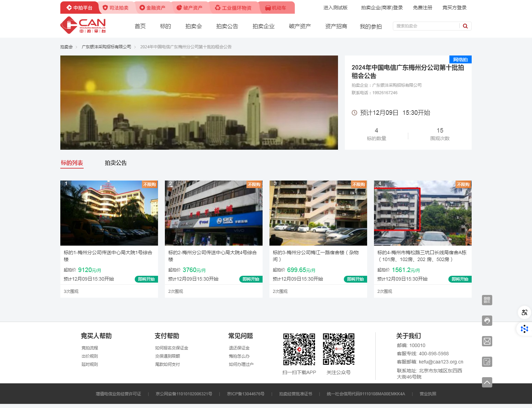The width and height of the screenshot is (532, 408).
Task: Click the back-to-top arrow icon
Action: pos(487,382)
